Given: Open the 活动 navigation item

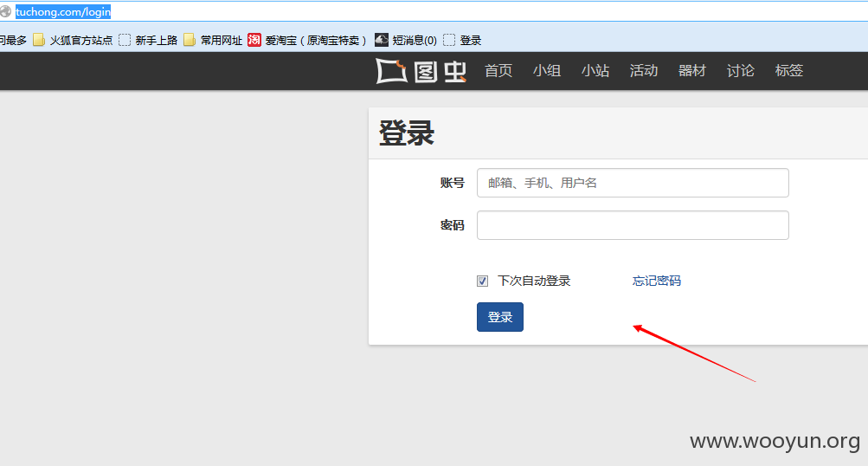Looking at the screenshot, I should click(644, 71).
